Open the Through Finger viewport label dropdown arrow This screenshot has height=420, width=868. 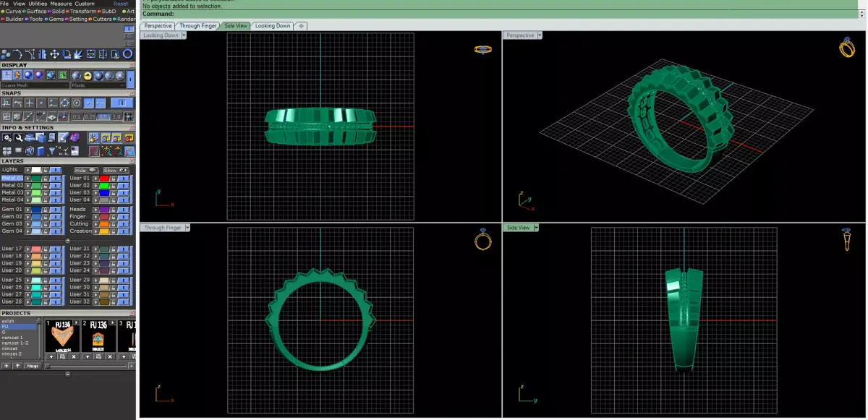[x=188, y=227]
